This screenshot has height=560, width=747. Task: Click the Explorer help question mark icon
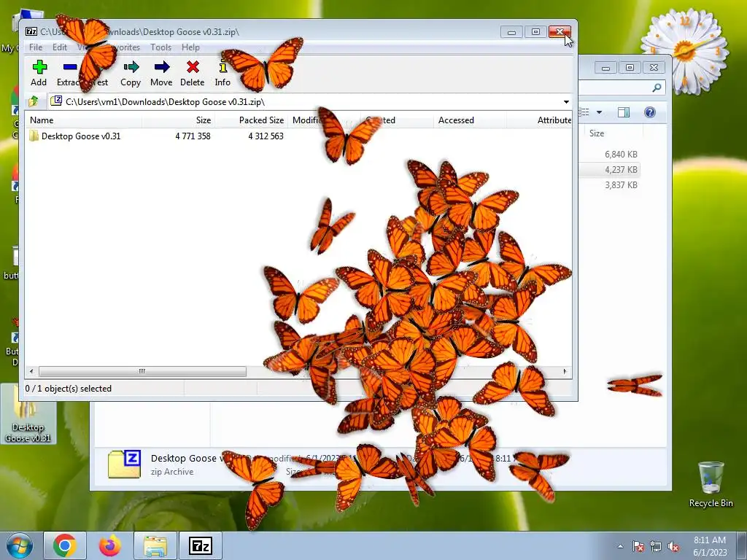click(x=650, y=112)
